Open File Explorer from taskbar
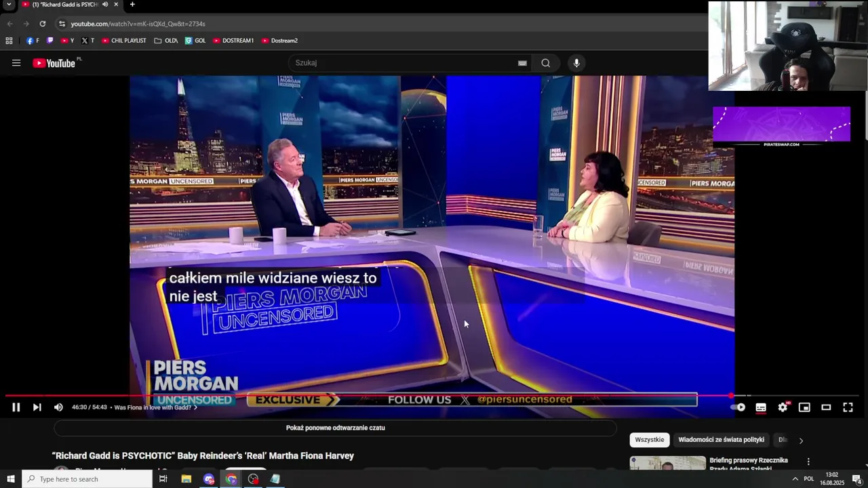Viewport: 868px width, 488px height. [x=186, y=479]
